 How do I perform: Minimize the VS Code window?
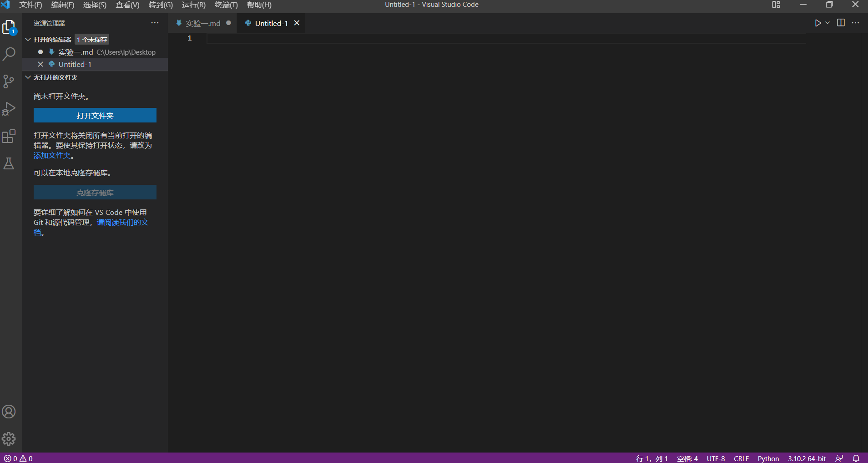click(x=803, y=5)
